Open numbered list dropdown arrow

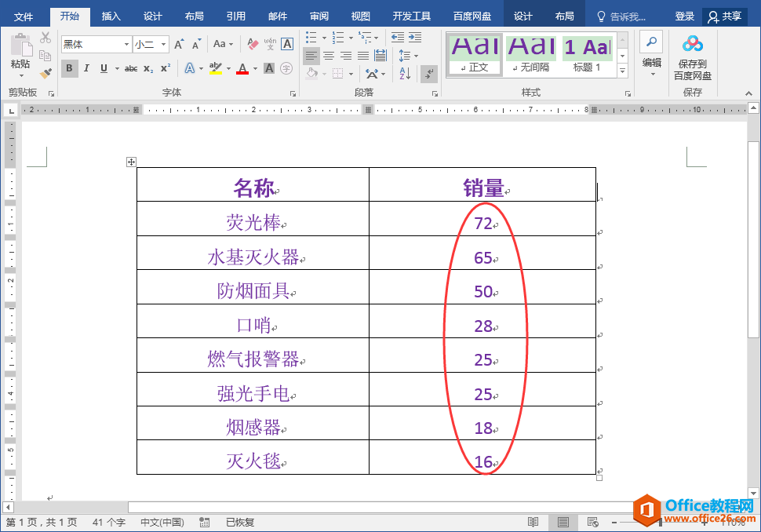pyautogui.click(x=351, y=38)
